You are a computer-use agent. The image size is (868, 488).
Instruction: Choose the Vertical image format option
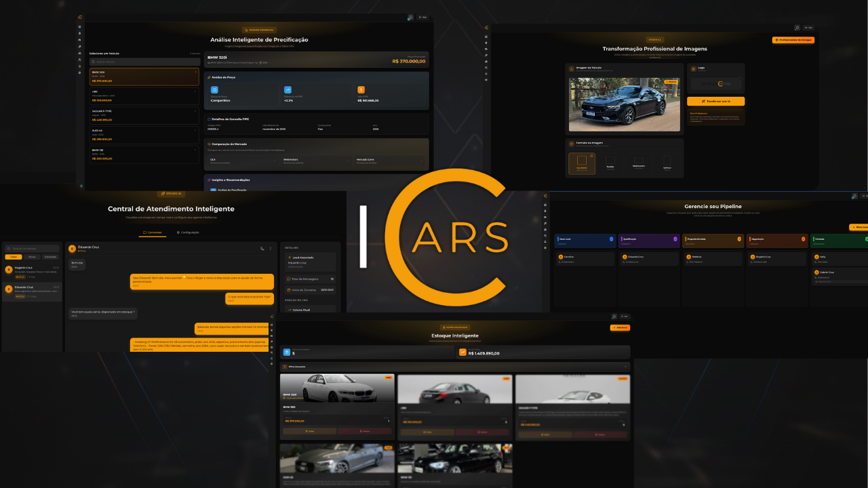pos(666,163)
